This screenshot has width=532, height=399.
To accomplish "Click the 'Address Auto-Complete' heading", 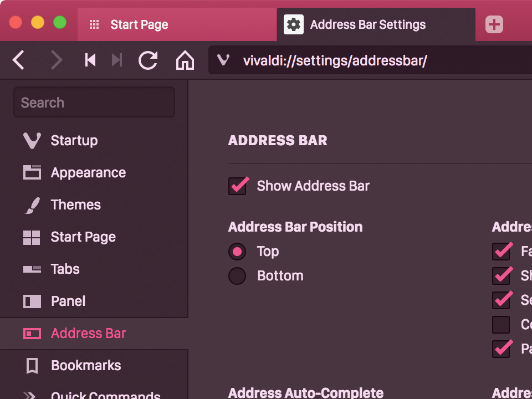I will click(306, 393).
